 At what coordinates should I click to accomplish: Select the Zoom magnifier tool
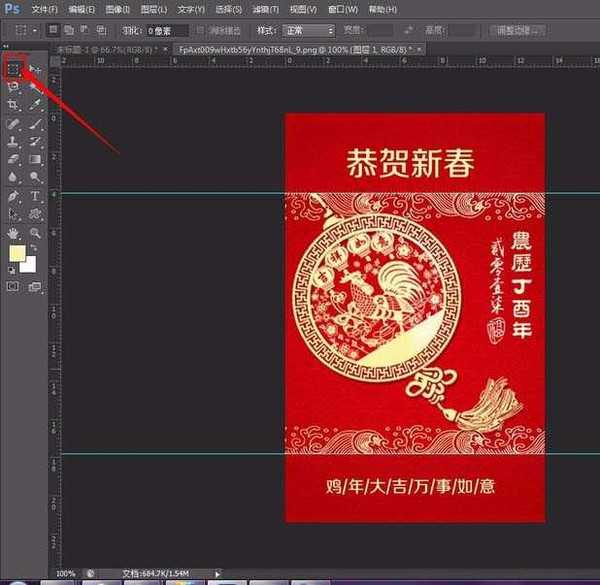35,232
